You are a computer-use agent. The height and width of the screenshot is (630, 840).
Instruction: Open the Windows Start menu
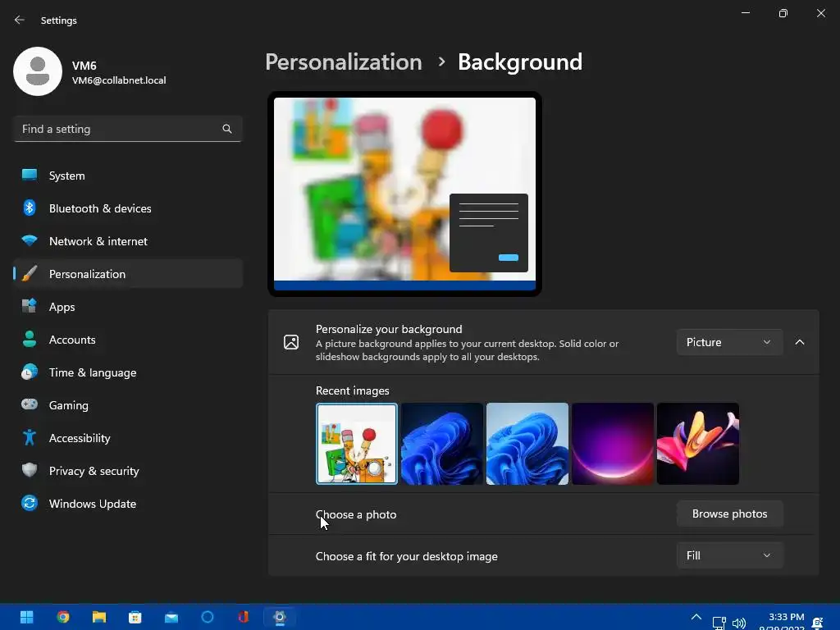click(x=26, y=617)
